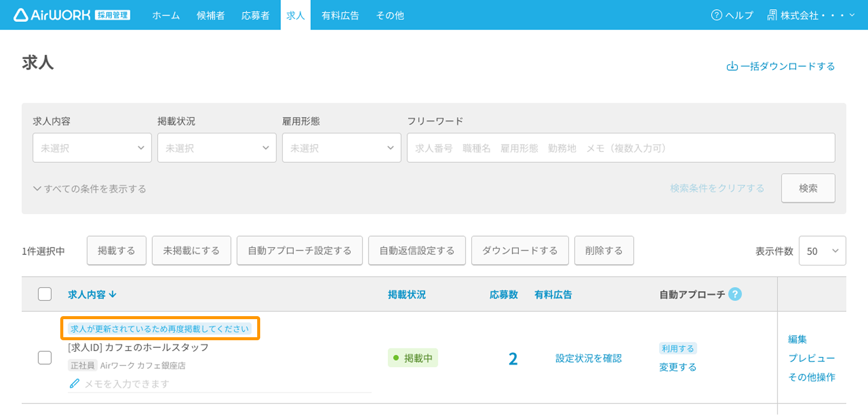
Task: Click the 検索 button
Action: [808, 188]
